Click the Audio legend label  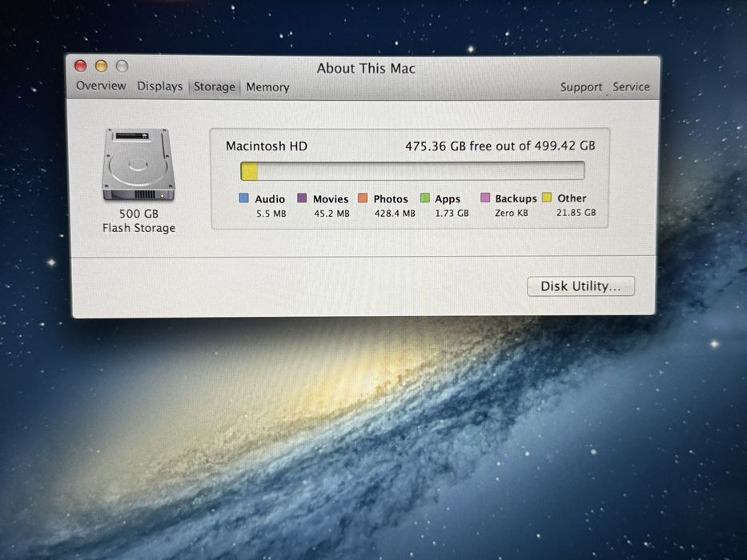point(270,199)
